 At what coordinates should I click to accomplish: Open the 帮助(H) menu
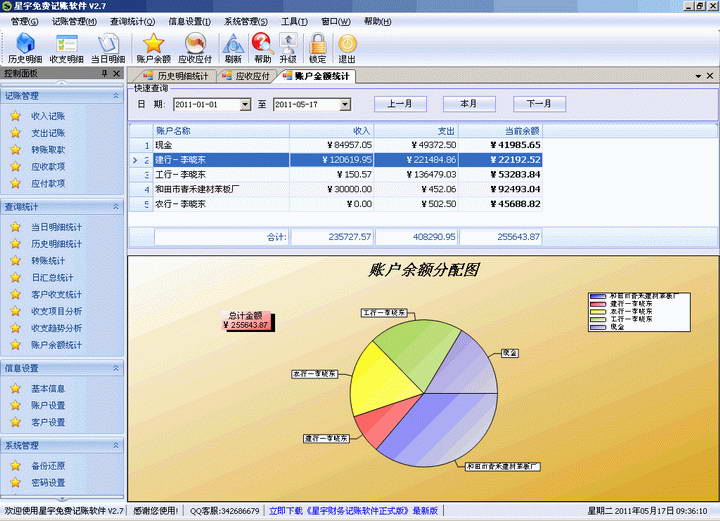(x=377, y=21)
